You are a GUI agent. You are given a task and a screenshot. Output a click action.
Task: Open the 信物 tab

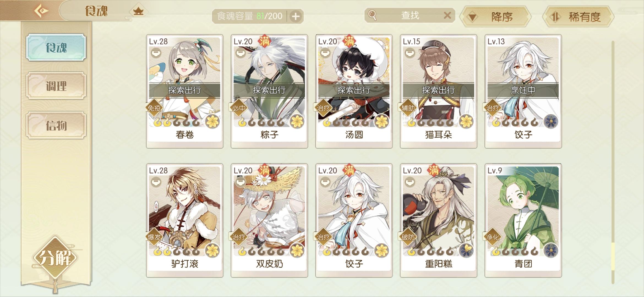pos(56,125)
